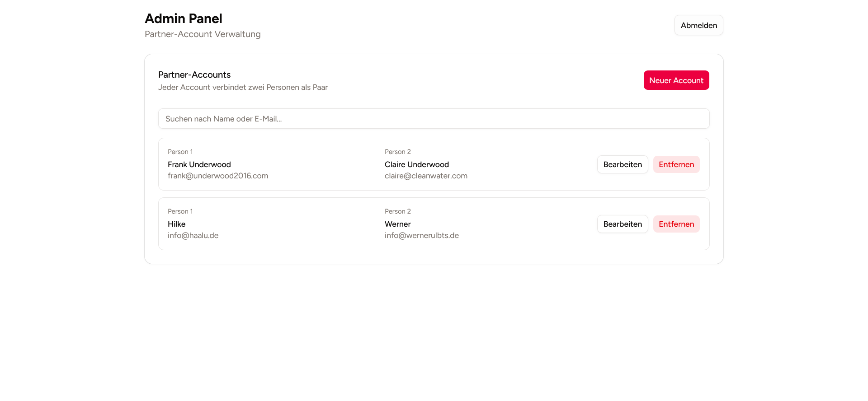Click the email claire@cleanwater.com

click(425, 176)
